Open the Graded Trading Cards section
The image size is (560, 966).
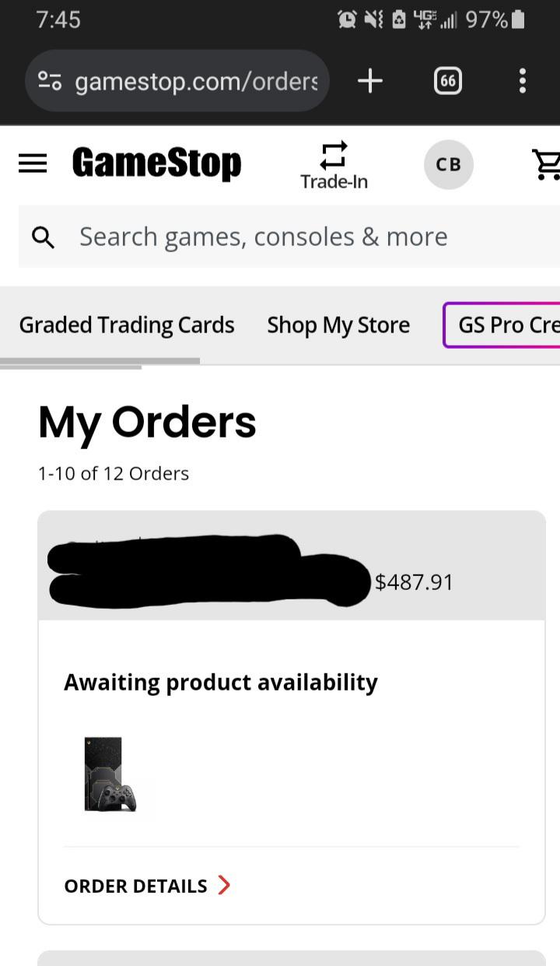click(x=127, y=325)
